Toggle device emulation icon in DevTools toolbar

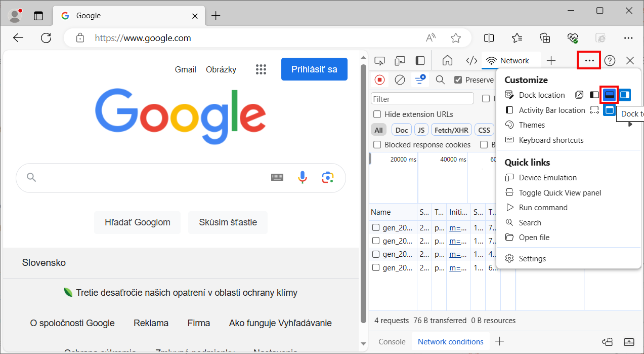(400, 61)
